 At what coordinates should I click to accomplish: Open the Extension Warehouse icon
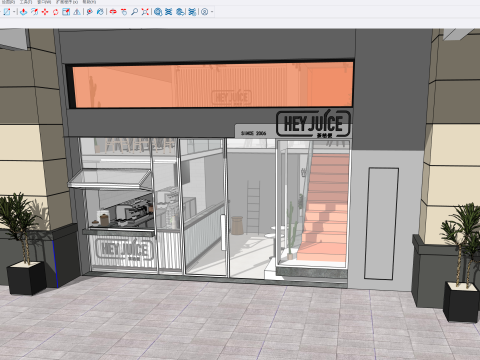[x=169, y=12]
